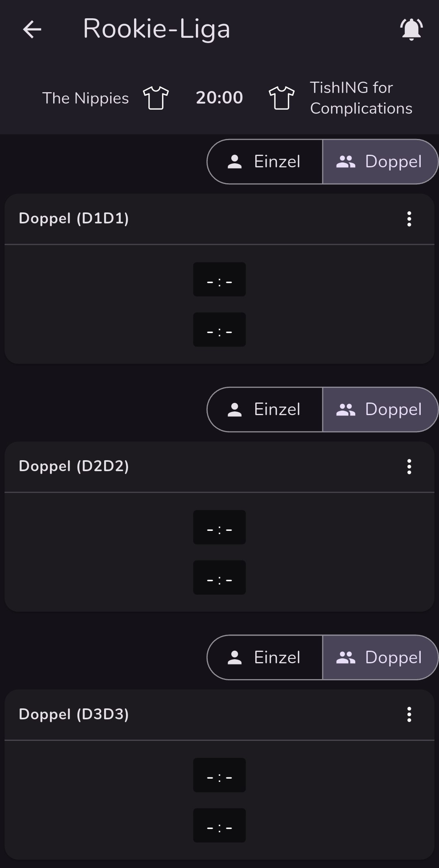Enter second set score for D2D2
Viewport: 439px width, 868px height.
tap(219, 578)
